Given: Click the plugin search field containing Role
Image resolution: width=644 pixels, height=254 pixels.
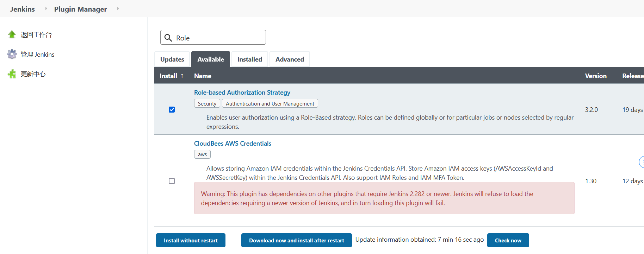Looking at the screenshot, I should pos(213,37).
